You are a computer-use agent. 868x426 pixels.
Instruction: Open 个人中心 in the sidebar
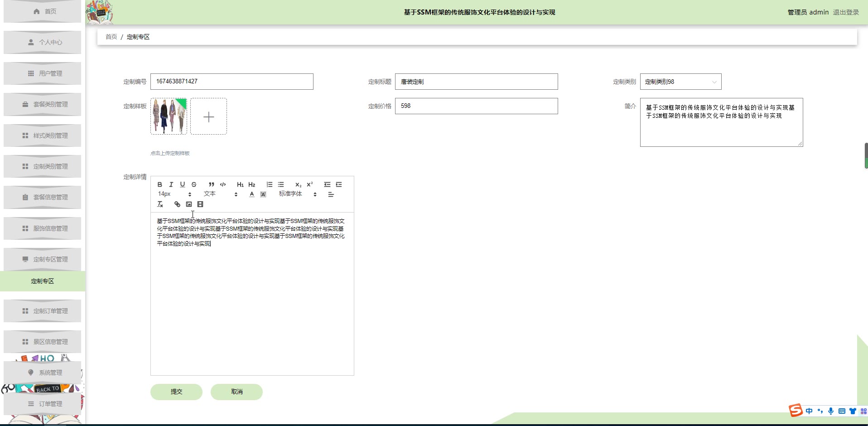pyautogui.click(x=42, y=42)
